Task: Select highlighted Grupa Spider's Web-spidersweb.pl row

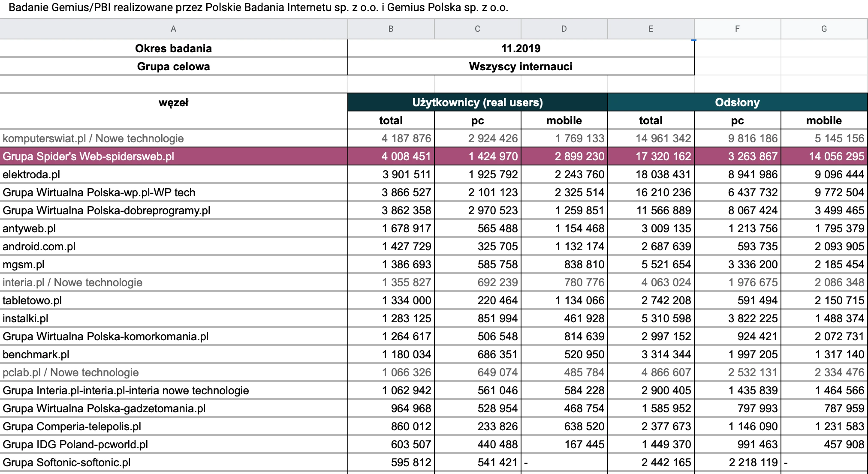Action: pos(434,156)
